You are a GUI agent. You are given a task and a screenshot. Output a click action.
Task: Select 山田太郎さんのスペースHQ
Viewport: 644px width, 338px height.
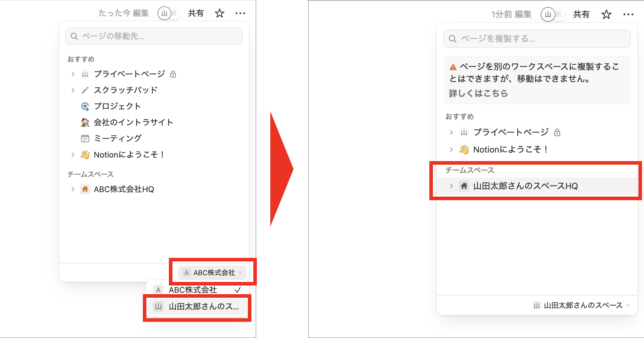point(526,186)
